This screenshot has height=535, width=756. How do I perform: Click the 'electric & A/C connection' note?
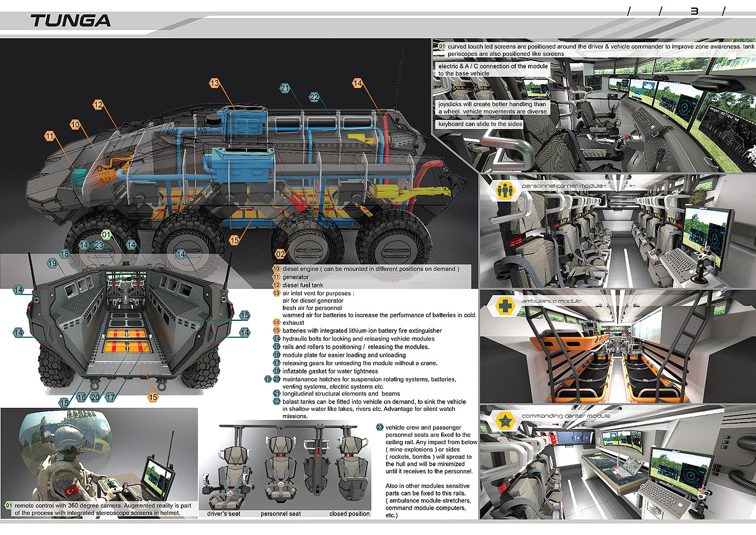coord(493,70)
